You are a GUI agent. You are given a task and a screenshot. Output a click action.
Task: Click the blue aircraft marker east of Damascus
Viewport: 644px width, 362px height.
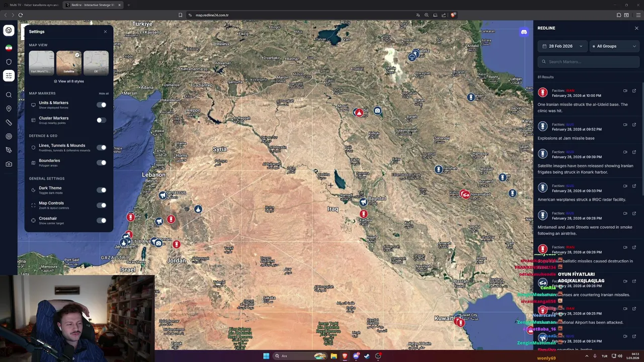click(x=198, y=209)
